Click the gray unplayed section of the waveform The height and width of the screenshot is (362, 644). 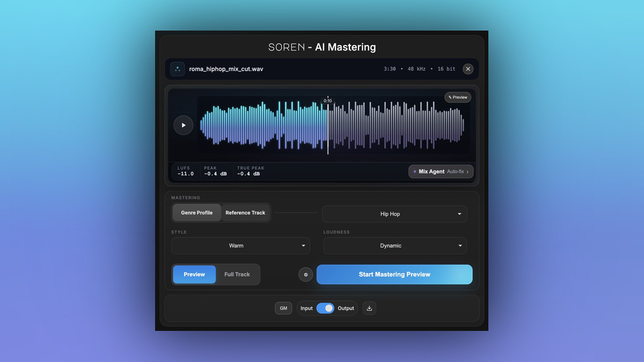[397, 125]
